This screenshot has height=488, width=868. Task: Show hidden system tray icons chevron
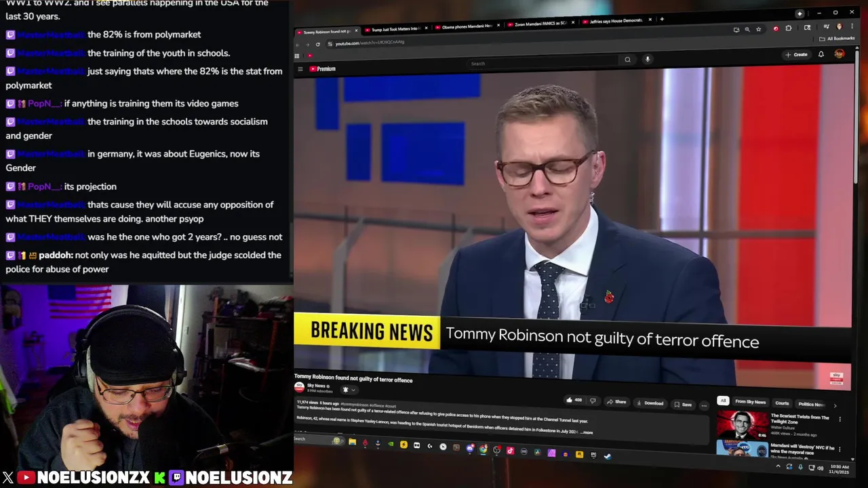[778, 466]
